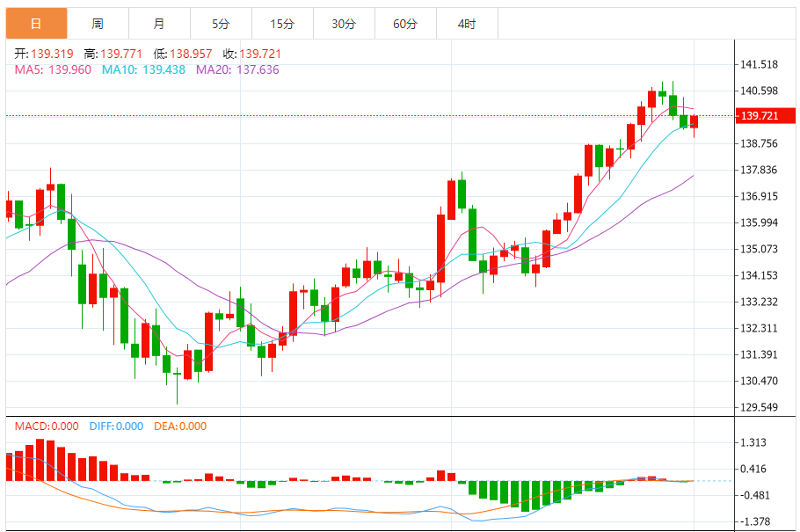Click the closing price 139.721

coord(260,55)
